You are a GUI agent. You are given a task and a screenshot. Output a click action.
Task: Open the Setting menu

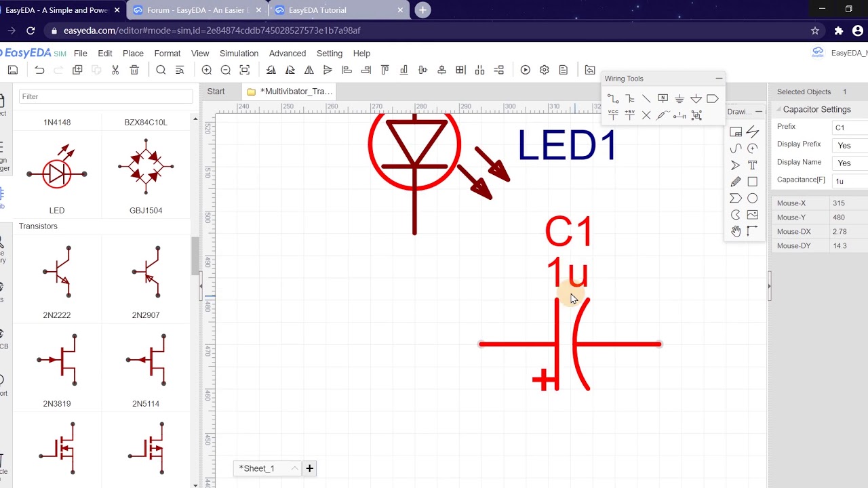pos(330,54)
